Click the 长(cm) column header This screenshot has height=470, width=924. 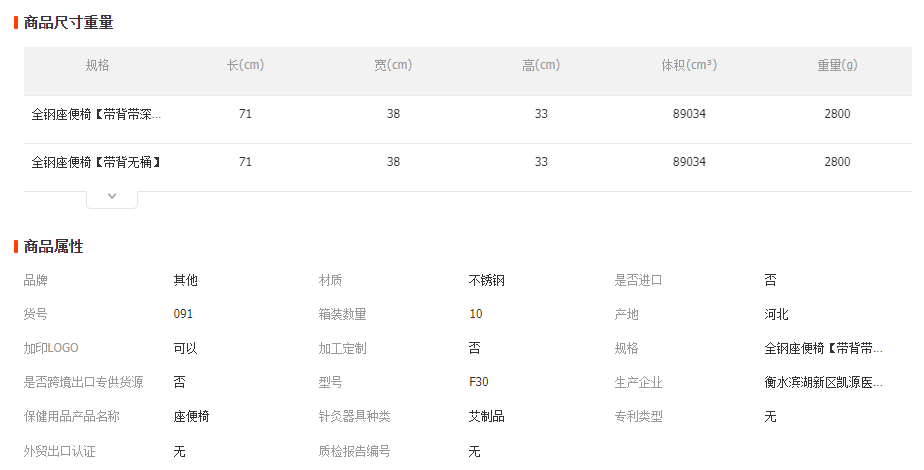[x=245, y=65]
